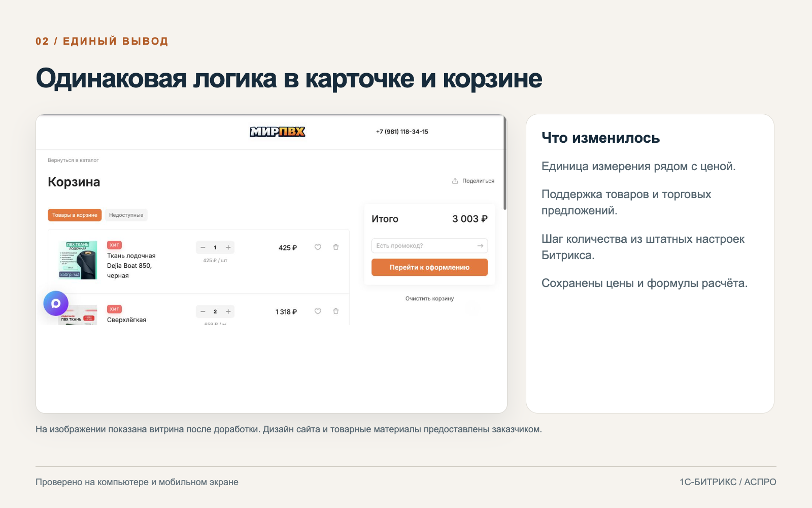
Task: Open the purple chat widget bubble
Action: 56,303
